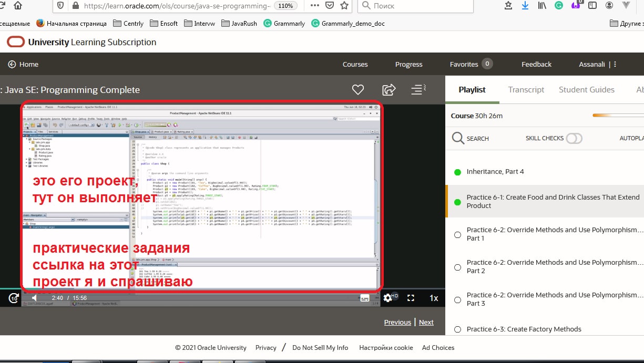Enter video fullscreen mode
Screen dimensions: 644x363
411,298
